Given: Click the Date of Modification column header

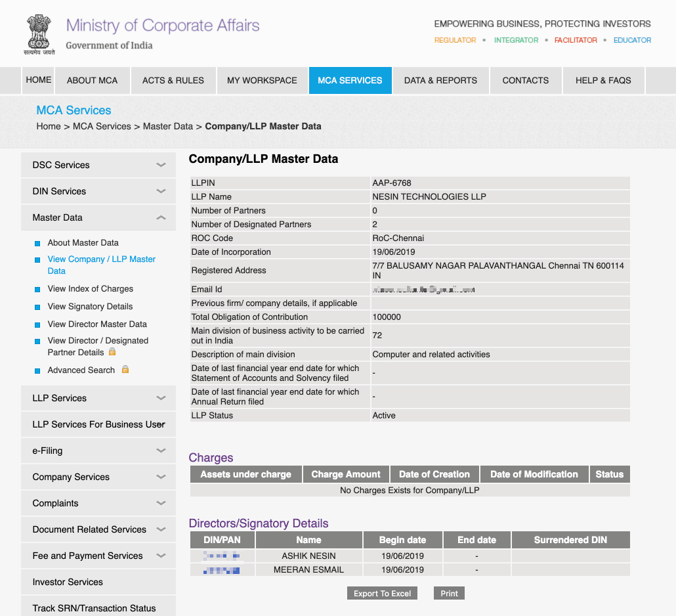Looking at the screenshot, I should (534, 474).
